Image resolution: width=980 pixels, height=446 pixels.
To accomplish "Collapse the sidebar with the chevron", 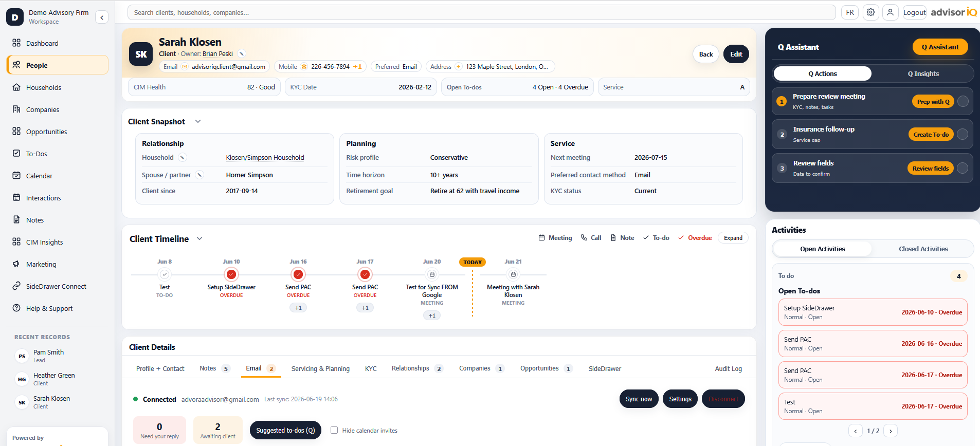I will [x=102, y=17].
